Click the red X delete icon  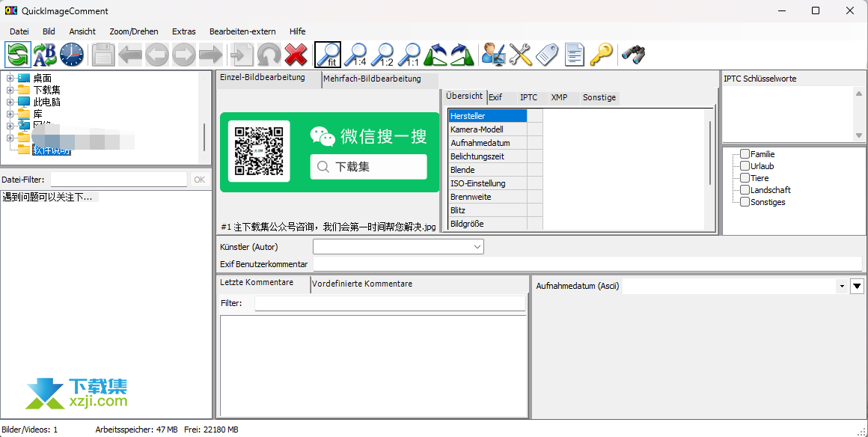coord(296,55)
